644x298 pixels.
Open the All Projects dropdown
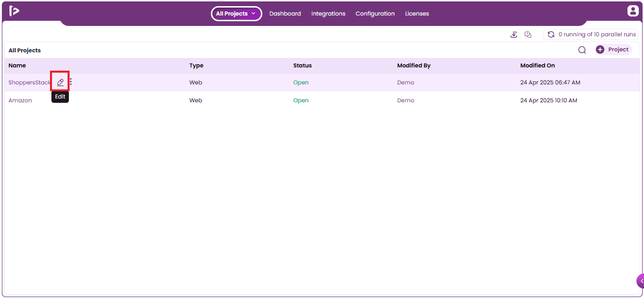[x=236, y=14]
